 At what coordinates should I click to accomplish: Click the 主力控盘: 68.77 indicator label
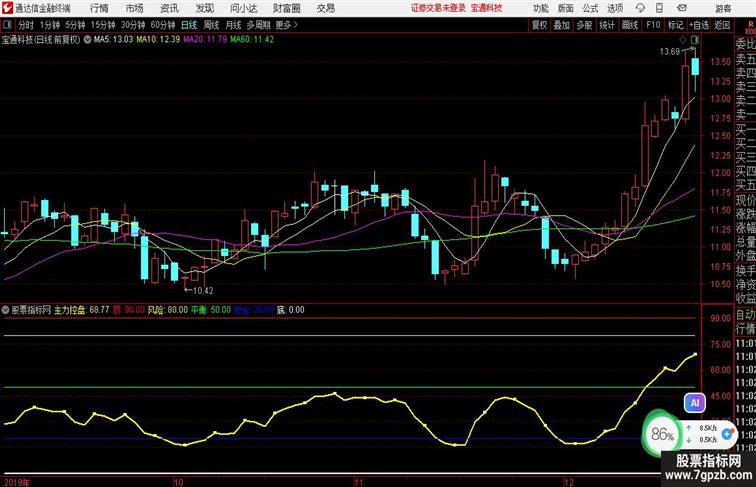click(81, 310)
